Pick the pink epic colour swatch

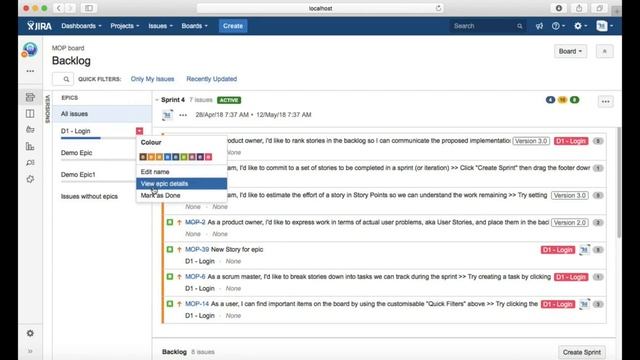click(x=208, y=157)
